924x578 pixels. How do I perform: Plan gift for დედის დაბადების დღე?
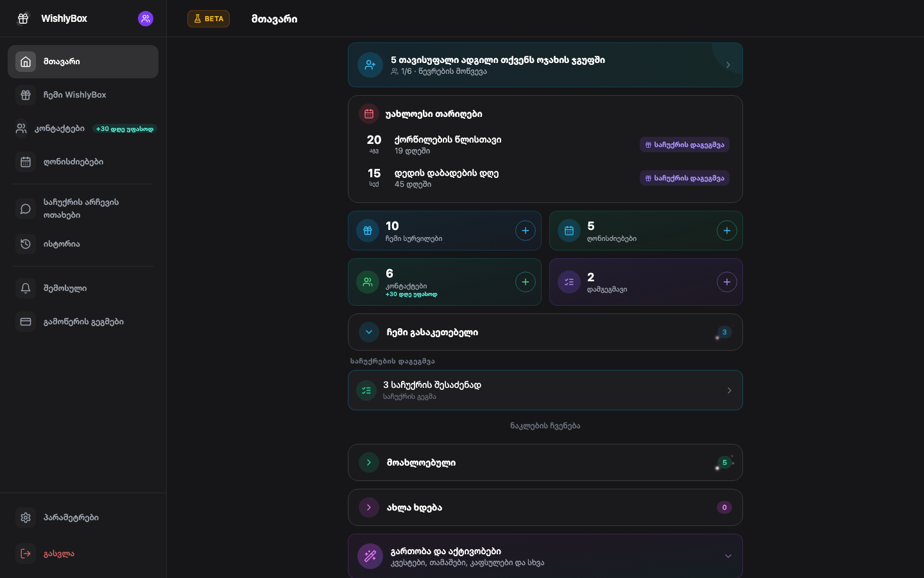pyautogui.click(x=685, y=178)
